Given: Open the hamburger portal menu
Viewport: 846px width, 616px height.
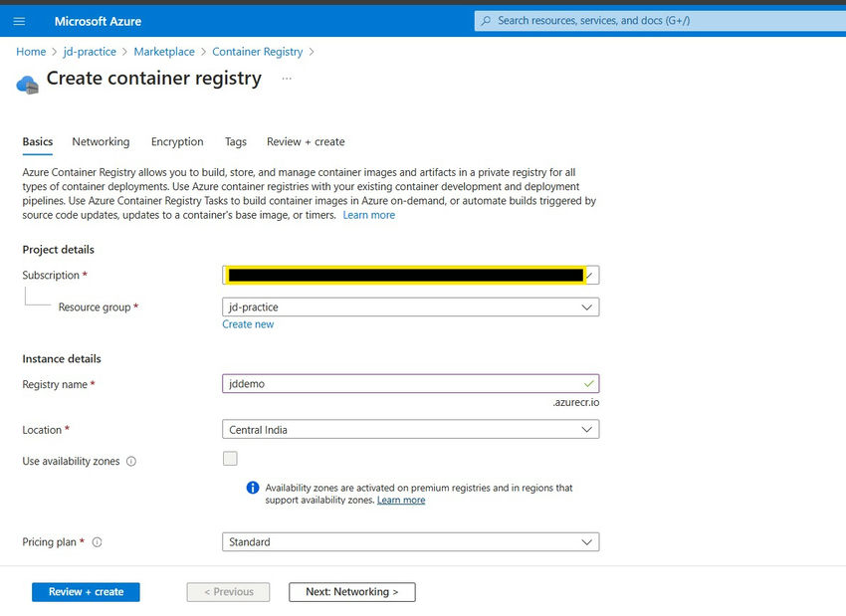Looking at the screenshot, I should [20, 21].
